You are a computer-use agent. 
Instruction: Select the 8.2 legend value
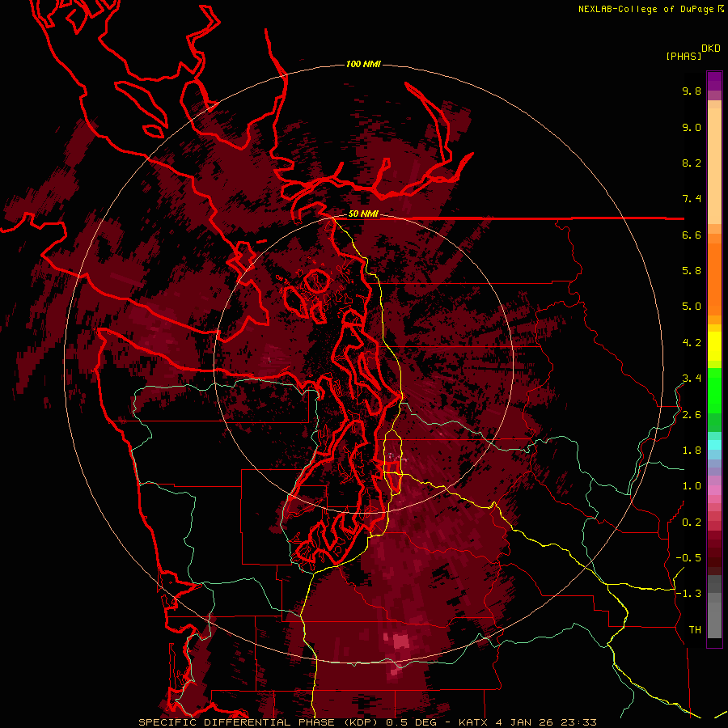pyautogui.click(x=692, y=163)
